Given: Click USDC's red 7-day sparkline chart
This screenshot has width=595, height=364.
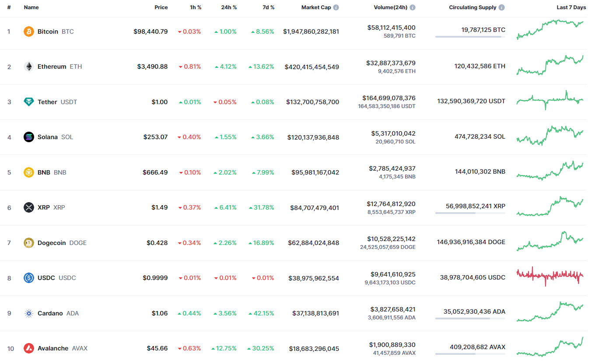Looking at the screenshot, I should 550,276.
